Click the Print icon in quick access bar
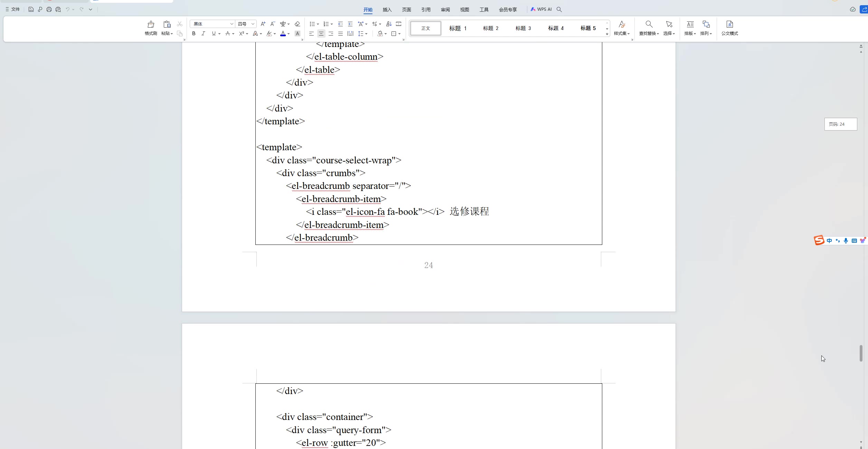Image resolution: width=868 pixels, height=449 pixels. [49, 9]
